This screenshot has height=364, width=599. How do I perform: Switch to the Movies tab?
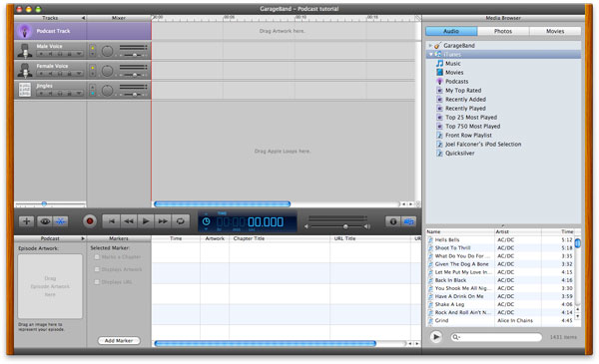pyautogui.click(x=555, y=31)
